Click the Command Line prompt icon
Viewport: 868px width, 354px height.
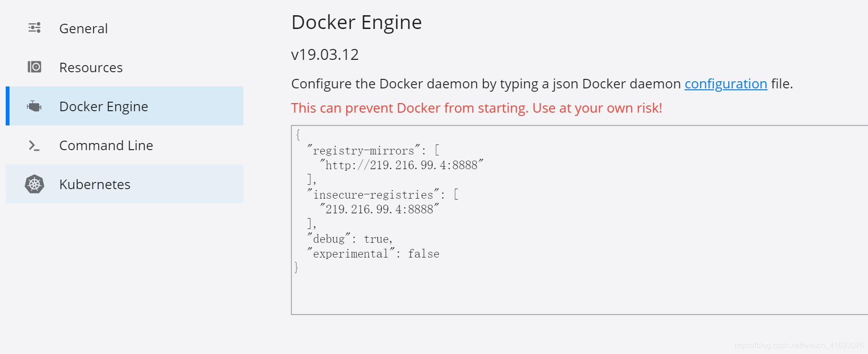coord(34,145)
